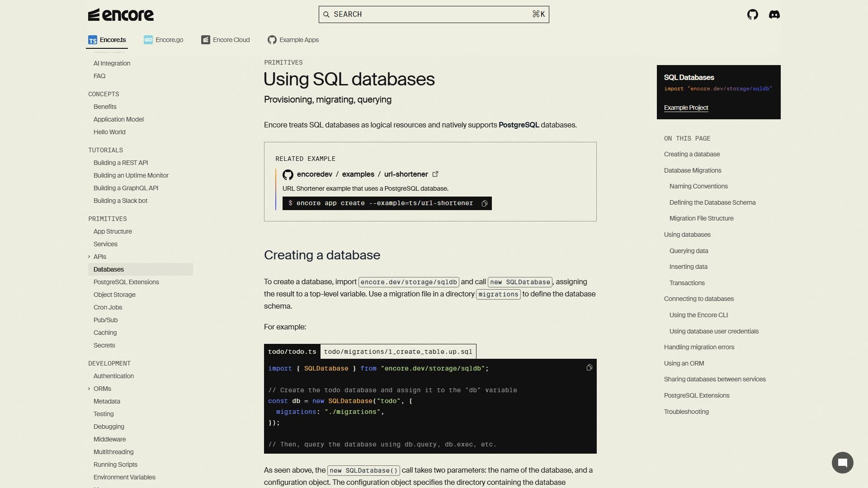
Task: Open Hello World in sidebar
Action: (x=109, y=132)
